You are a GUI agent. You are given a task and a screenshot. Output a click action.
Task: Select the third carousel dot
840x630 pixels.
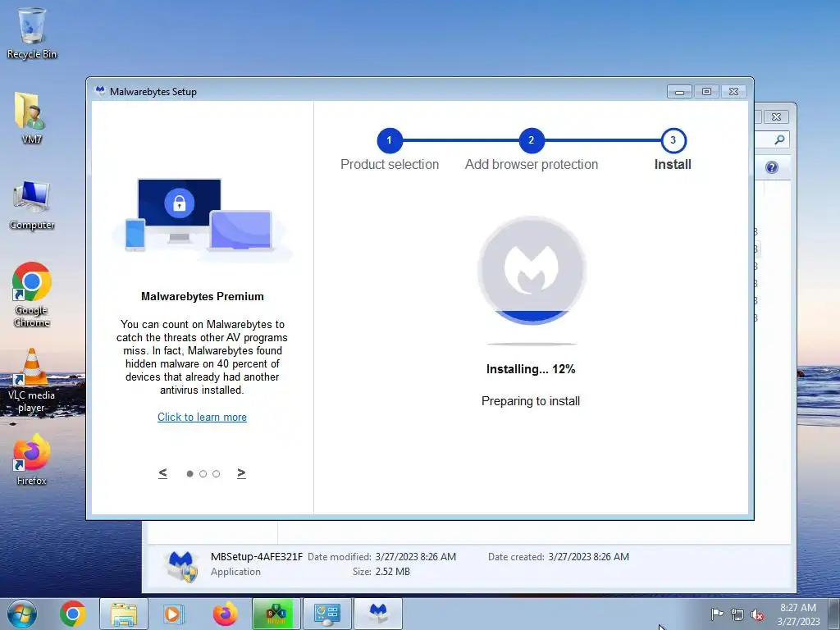click(x=217, y=473)
